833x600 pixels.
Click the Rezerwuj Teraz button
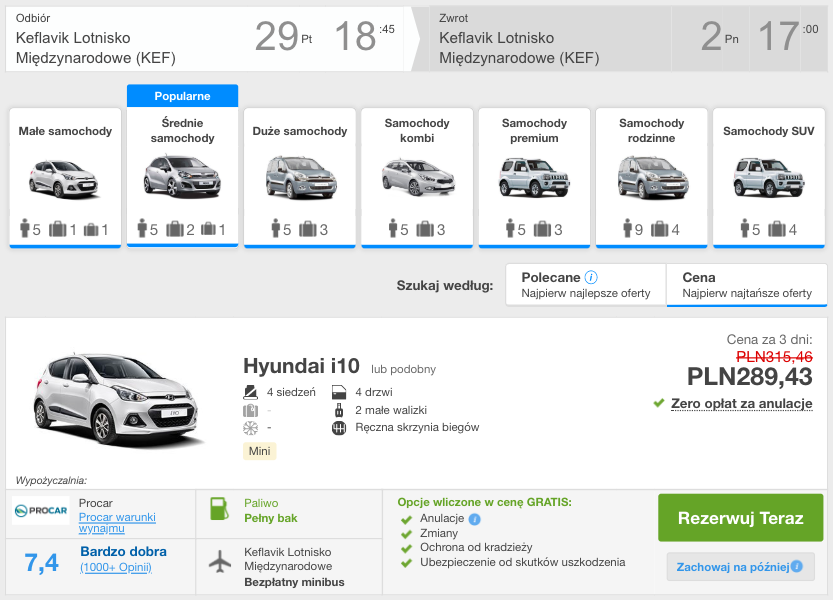(x=741, y=518)
